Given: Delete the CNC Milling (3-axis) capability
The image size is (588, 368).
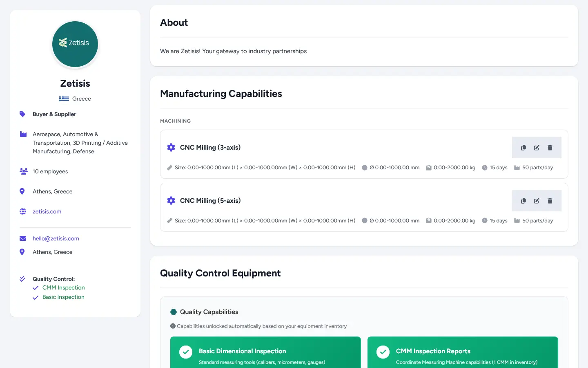Looking at the screenshot, I should coord(550,148).
